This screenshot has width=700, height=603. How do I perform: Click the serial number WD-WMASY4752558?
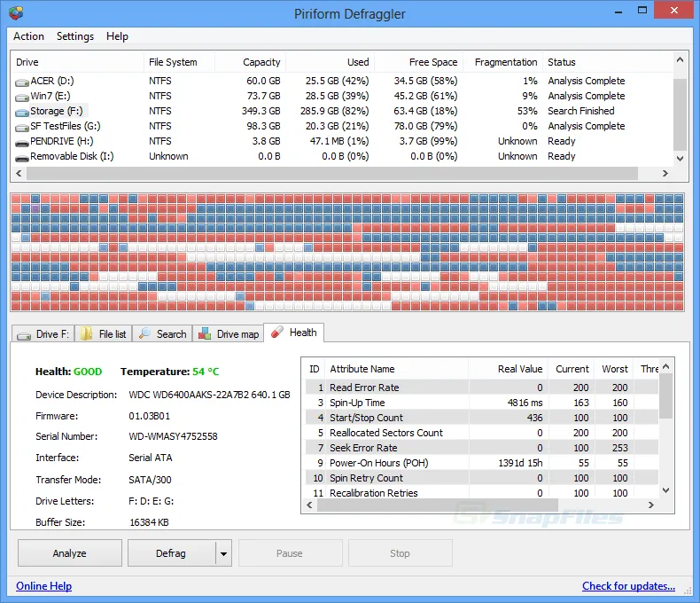click(173, 436)
